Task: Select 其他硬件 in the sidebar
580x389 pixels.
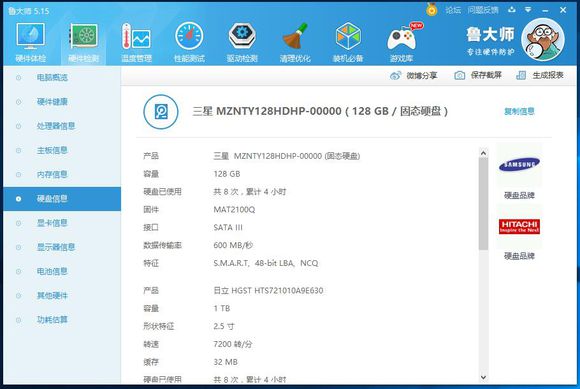Action: pyautogui.click(x=62, y=295)
